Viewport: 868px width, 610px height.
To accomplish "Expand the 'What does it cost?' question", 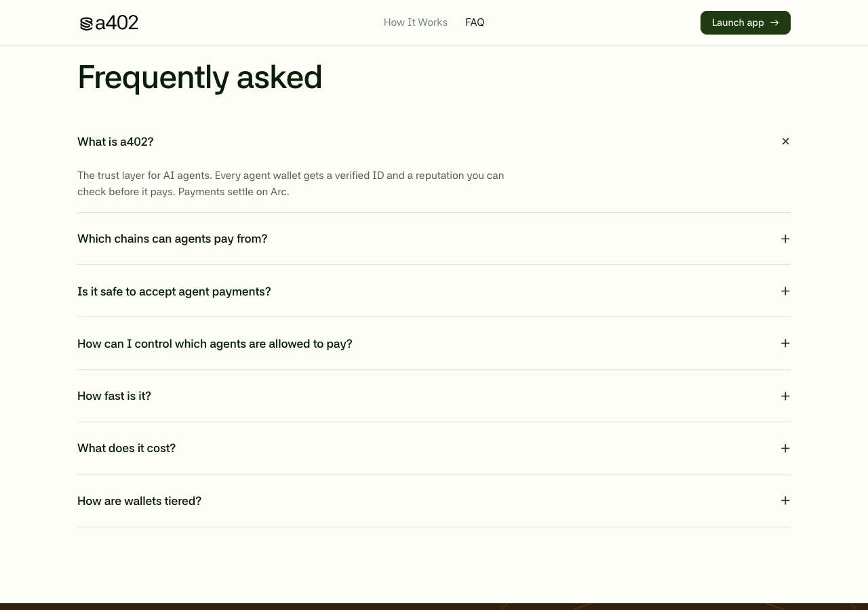I will point(434,448).
